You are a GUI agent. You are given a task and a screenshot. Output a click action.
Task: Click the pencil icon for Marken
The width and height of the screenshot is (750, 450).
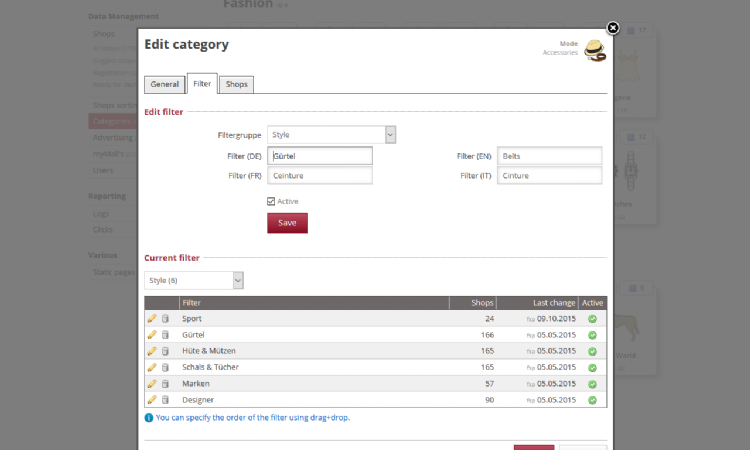(152, 383)
